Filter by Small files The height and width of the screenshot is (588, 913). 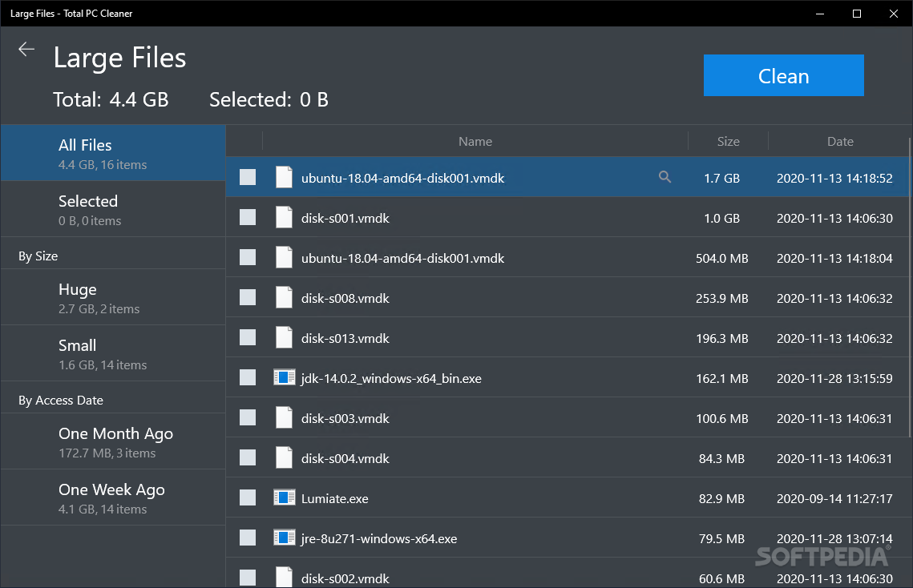113,353
